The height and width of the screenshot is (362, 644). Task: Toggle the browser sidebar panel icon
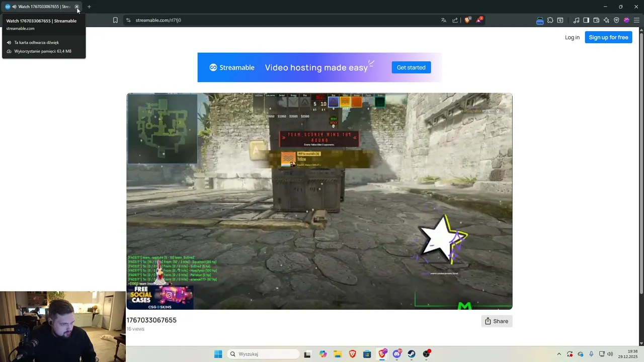(x=586, y=20)
